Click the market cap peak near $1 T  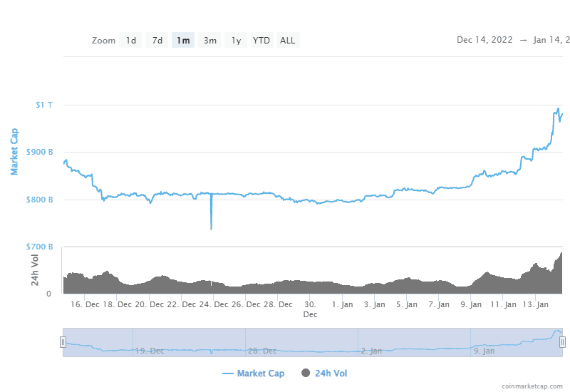(558, 110)
